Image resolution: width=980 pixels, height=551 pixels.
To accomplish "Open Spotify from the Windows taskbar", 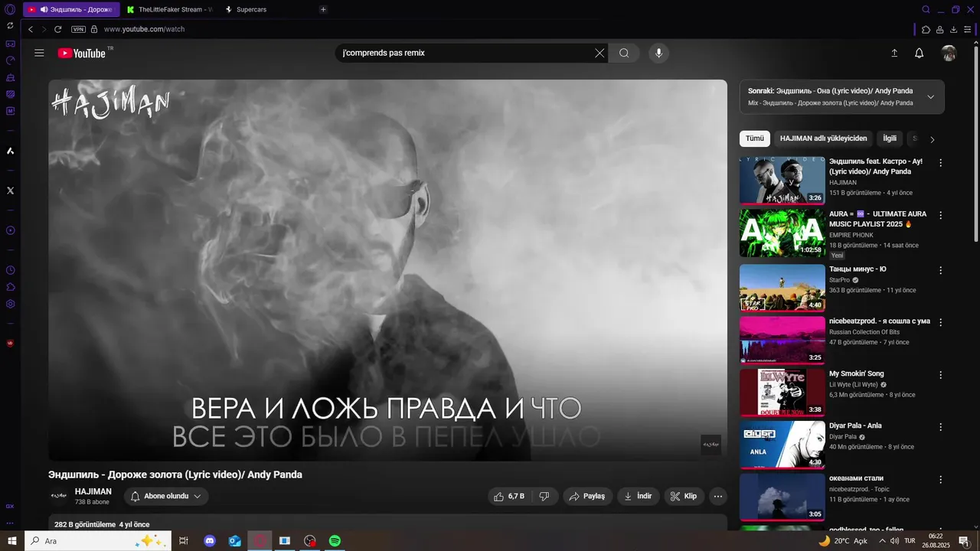I will (x=335, y=540).
